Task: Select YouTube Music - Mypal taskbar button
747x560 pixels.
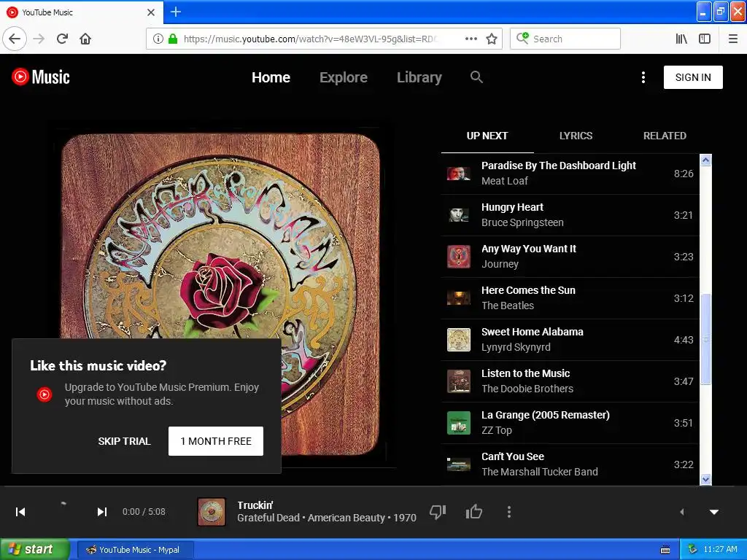Action: click(x=135, y=550)
